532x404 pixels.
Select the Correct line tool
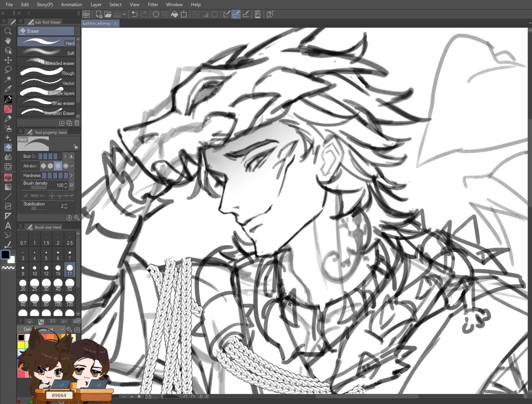click(x=8, y=245)
